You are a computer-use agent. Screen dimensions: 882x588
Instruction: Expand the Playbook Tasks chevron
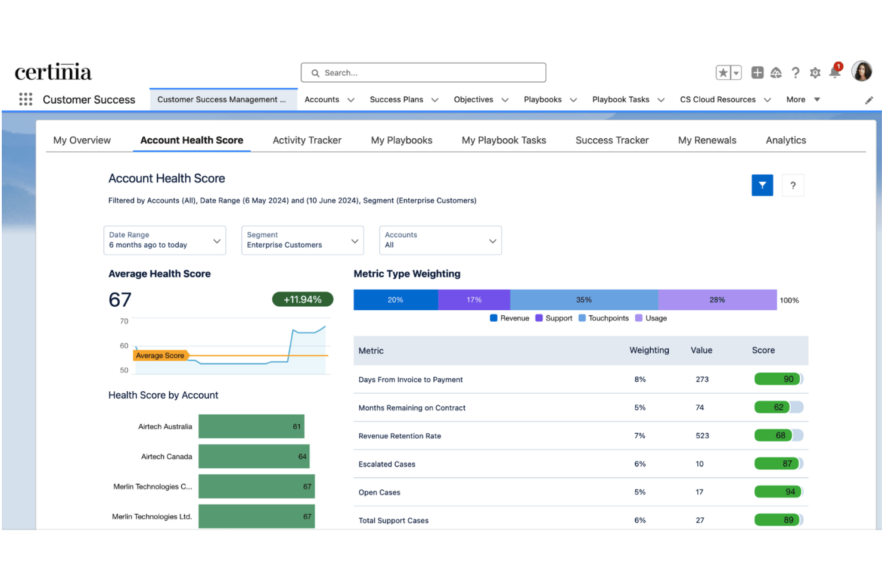point(661,100)
